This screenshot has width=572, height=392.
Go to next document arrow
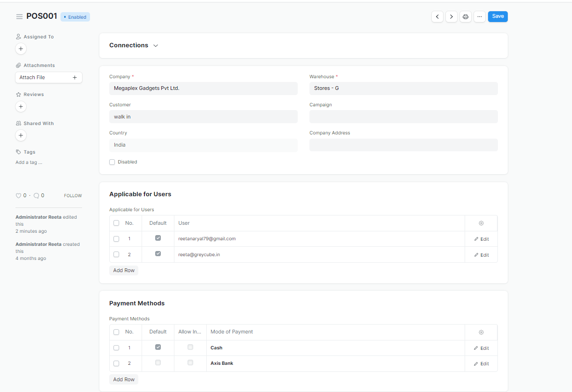(452, 16)
